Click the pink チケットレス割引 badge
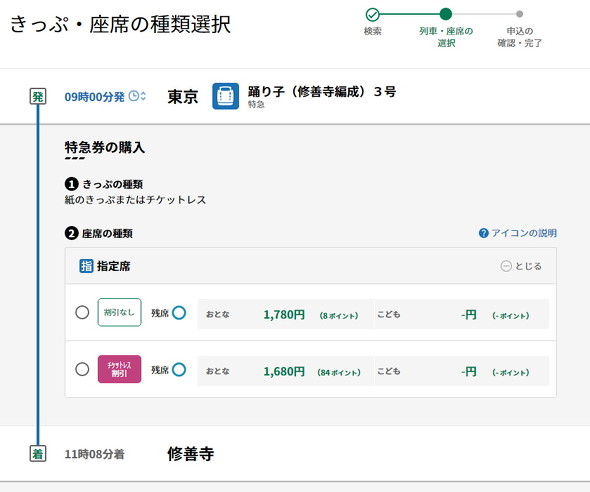590x492 pixels. 119,369
